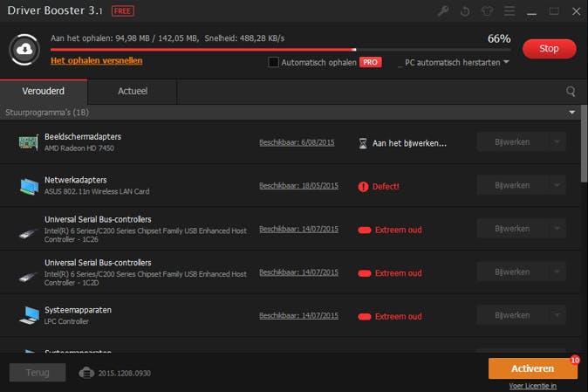588x392 pixels.
Task: Open Bijwerken dropdown arrow for ASUS Wireless LAN row
Action: [x=557, y=185]
